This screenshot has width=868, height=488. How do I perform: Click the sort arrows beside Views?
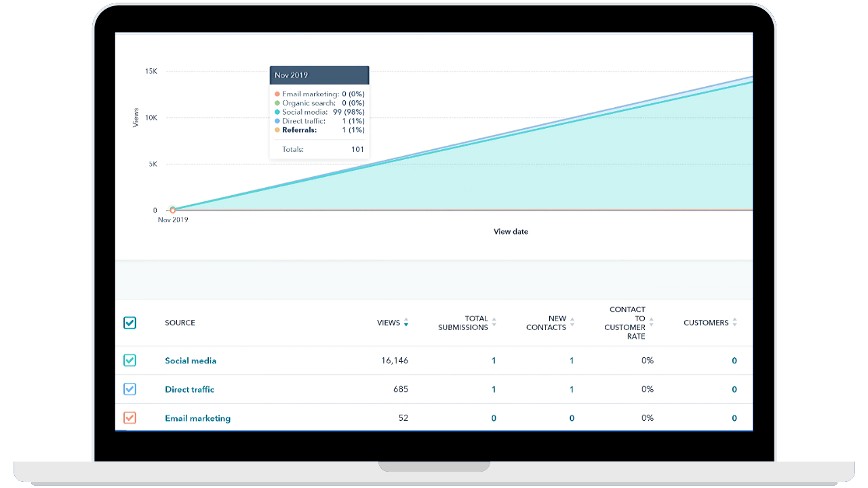(406, 323)
